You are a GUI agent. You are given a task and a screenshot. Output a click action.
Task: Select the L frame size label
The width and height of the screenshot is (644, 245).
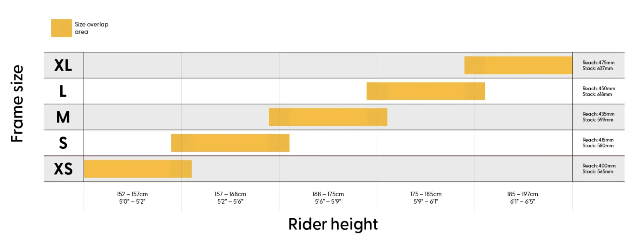pyautogui.click(x=63, y=91)
